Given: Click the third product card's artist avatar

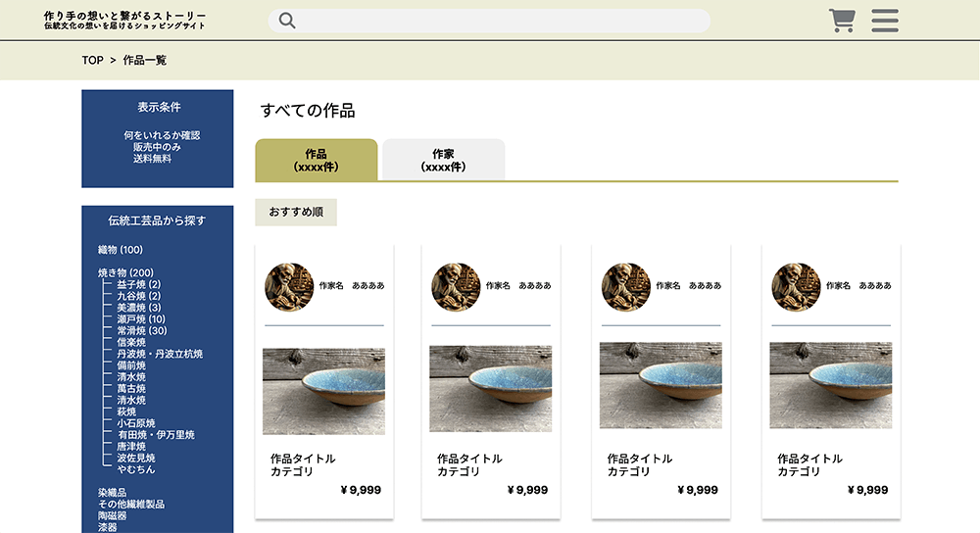Looking at the screenshot, I should click(x=626, y=286).
